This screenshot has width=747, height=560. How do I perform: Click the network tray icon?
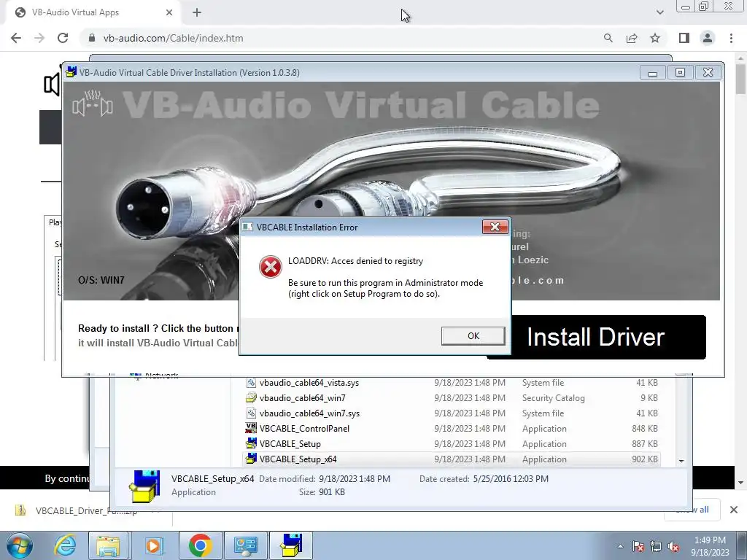coord(656,547)
